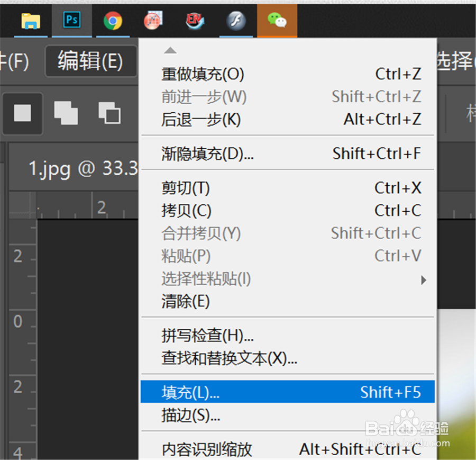Image resolution: width=476 pixels, height=460 pixels.
Task: Cut using the 剪切(T) menu entry
Action: pos(185,187)
